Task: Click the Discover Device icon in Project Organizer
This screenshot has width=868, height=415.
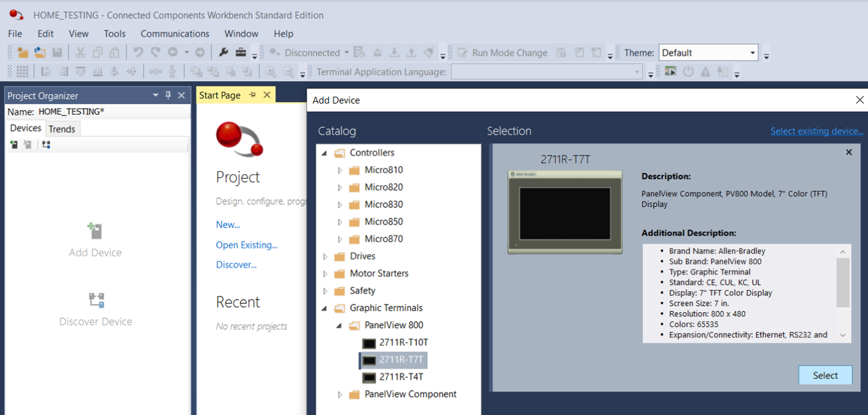Action: coord(95,301)
